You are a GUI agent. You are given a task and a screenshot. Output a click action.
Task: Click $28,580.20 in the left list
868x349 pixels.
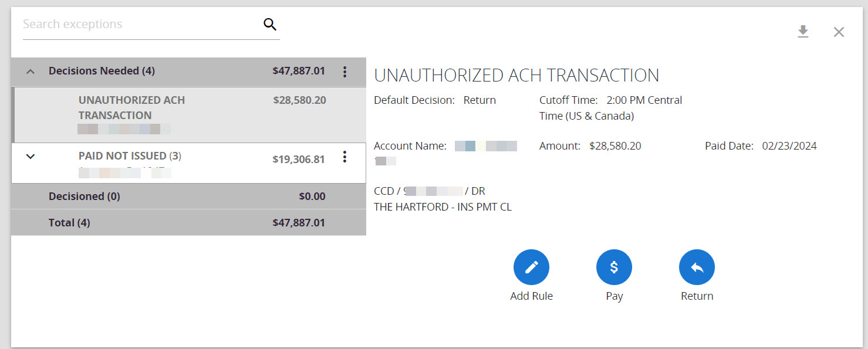(x=299, y=100)
